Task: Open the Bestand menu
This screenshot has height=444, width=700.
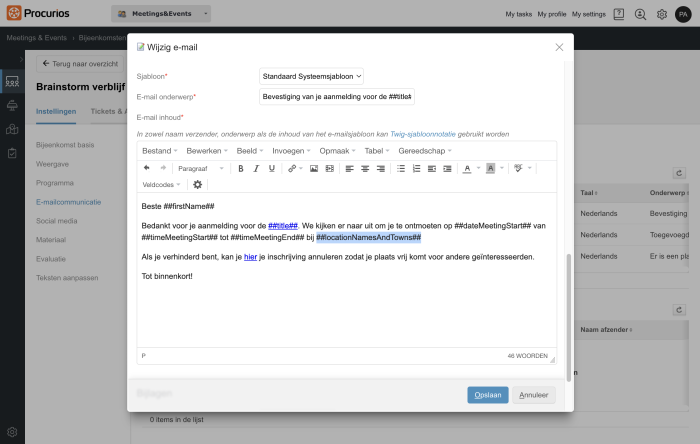Action: 160,151
